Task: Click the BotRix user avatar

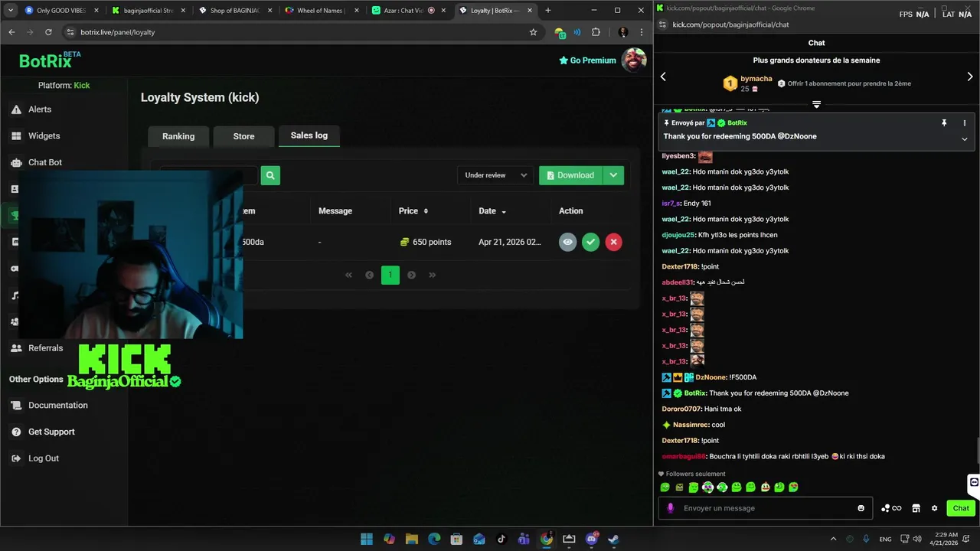Action: [633, 60]
